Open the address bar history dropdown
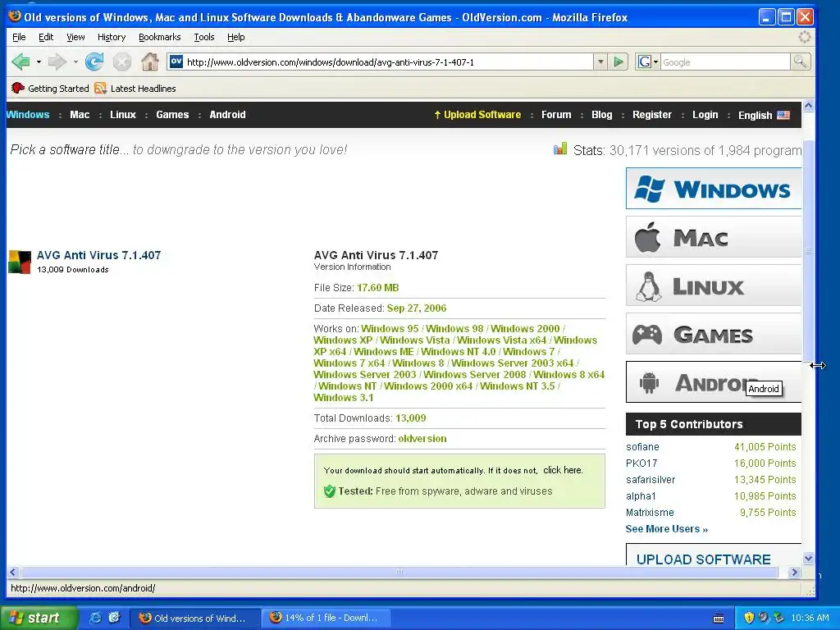 click(x=600, y=62)
